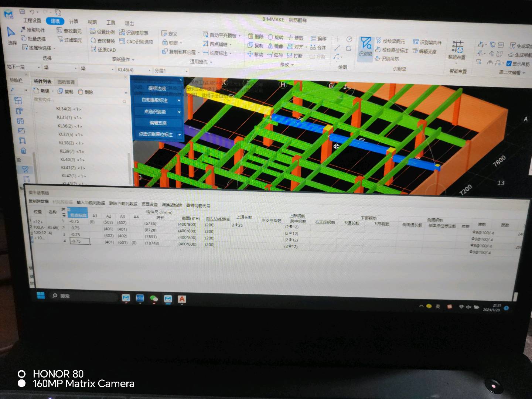Expand the 点选识别梁 dropdown arrow
This screenshot has height=399, width=532.
click(179, 112)
